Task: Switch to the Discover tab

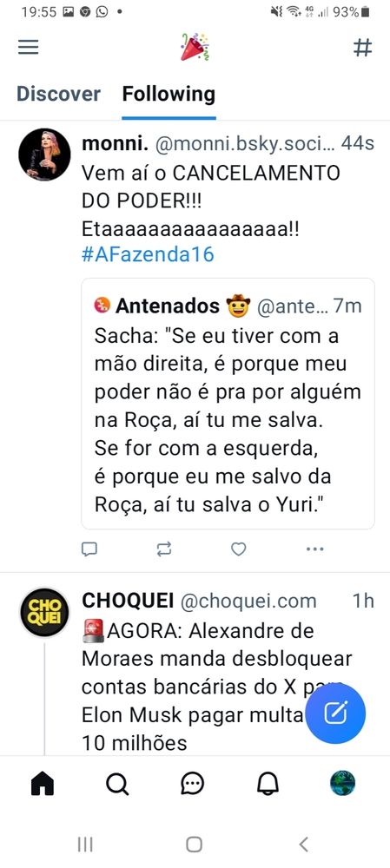Action: click(x=58, y=94)
